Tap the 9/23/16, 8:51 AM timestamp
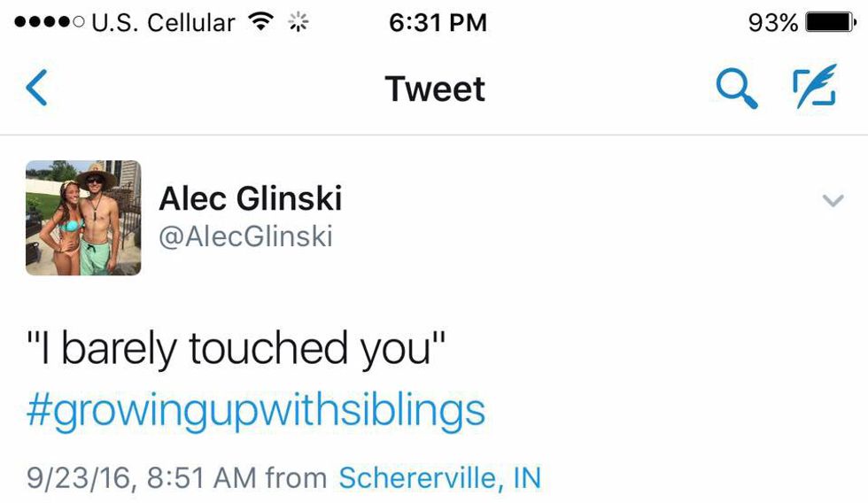868x503 pixels. coord(140,478)
